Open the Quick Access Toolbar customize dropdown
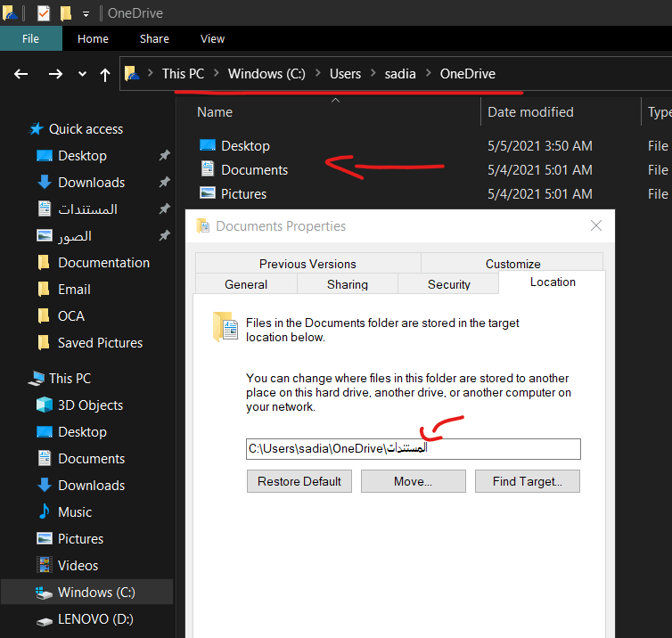Image resolution: width=672 pixels, height=638 pixels. [86, 14]
